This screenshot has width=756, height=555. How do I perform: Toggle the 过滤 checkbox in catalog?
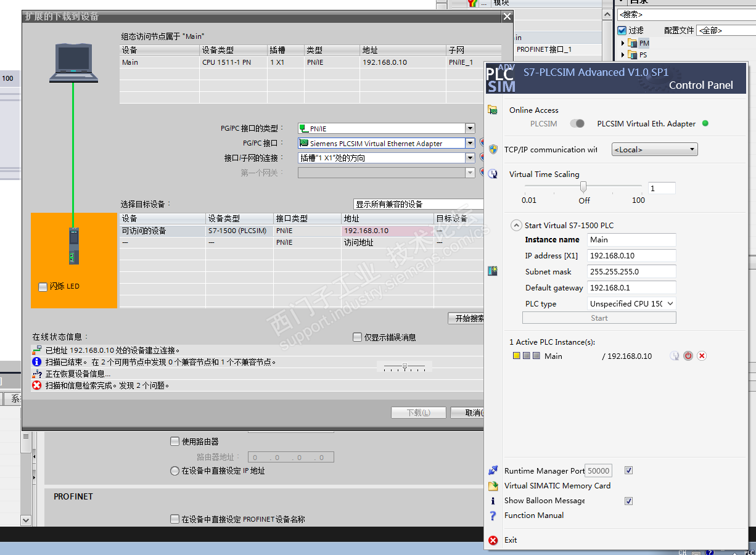tap(622, 30)
